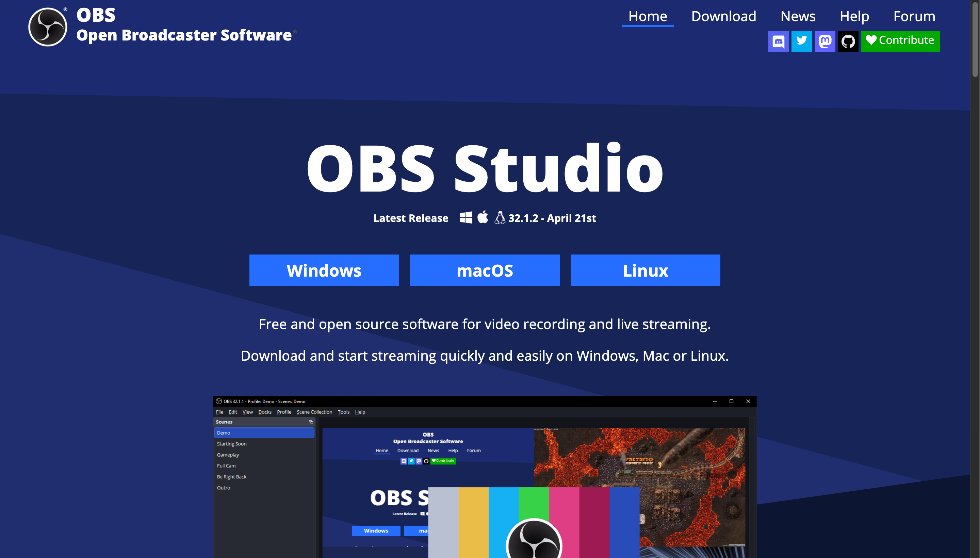Image resolution: width=980 pixels, height=558 pixels.
Task: Click the '32.1.2 - April 21st' release text
Action: [x=552, y=218]
